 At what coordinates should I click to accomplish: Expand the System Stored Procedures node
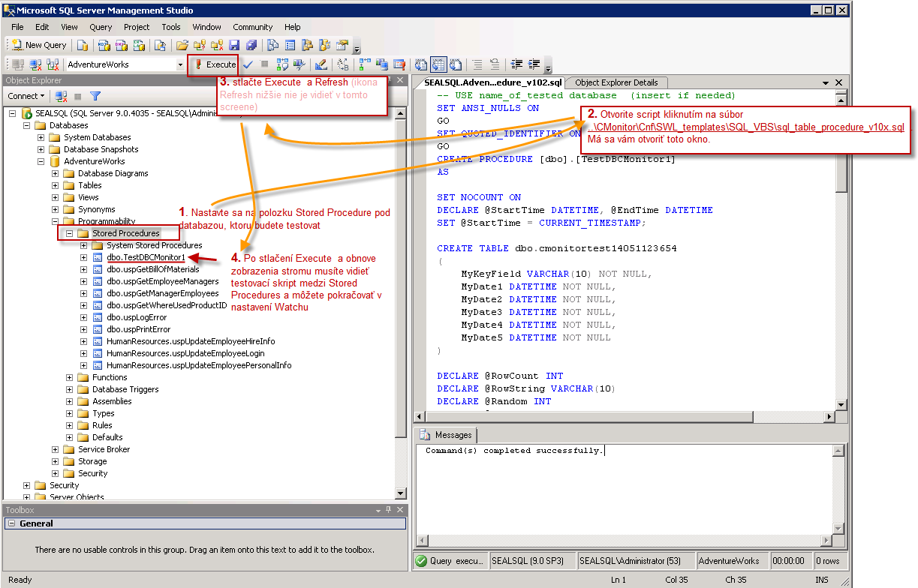click(x=84, y=245)
